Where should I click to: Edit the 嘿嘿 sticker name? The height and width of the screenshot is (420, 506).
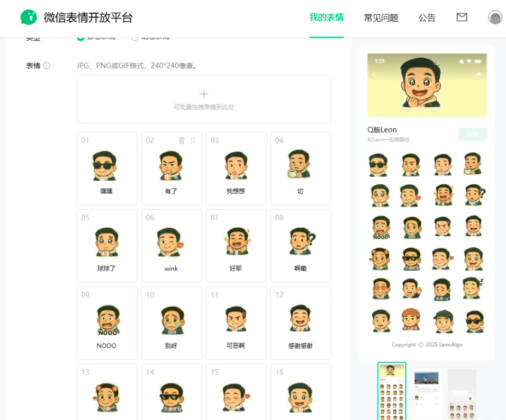point(106,191)
